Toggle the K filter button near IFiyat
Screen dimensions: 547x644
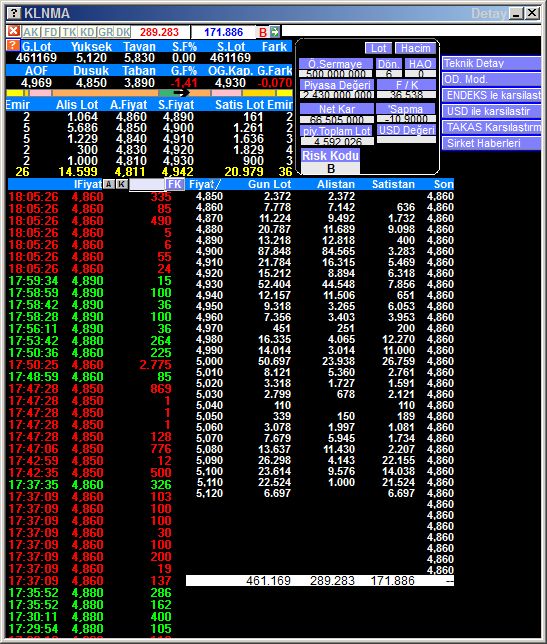click(122, 184)
